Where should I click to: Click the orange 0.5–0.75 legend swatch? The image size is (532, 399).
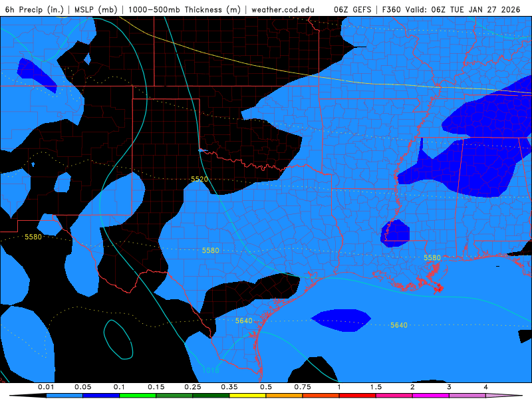point(285,396)
